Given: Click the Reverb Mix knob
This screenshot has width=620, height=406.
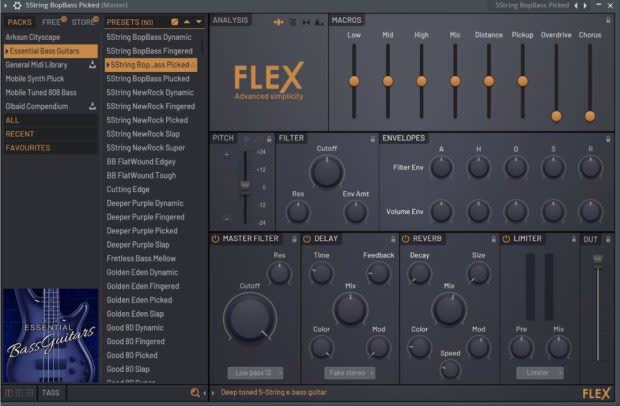Looking at the screenshot, I should click(x=449, y=309).
